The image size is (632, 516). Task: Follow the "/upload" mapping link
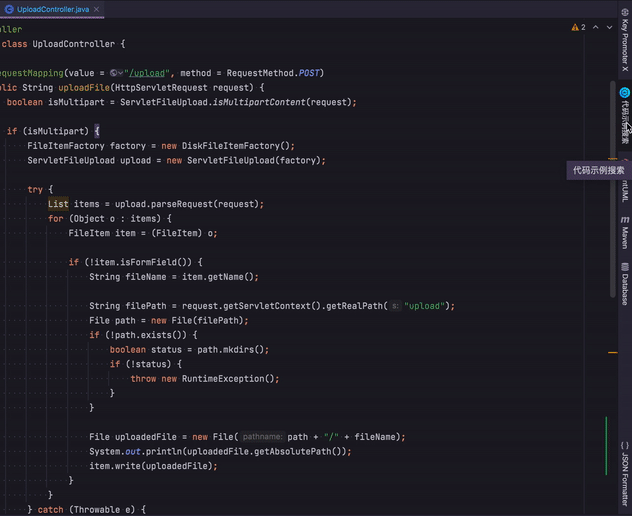147,73
